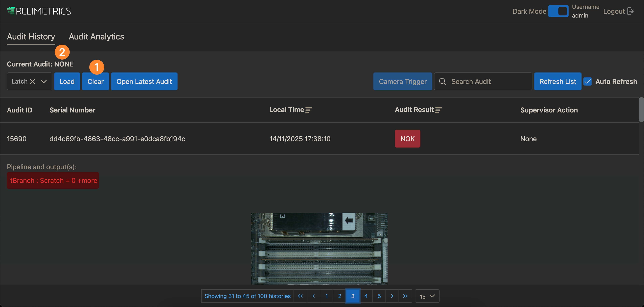Click the Local Time sort icon
This screenshot has height=307, width=644.
tap(309, 110)
